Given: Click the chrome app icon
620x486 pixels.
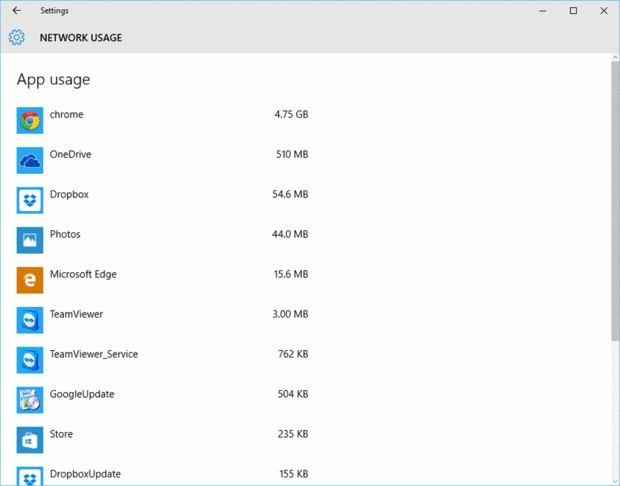Looking at the screenshot, I should (x=30, y=121).
